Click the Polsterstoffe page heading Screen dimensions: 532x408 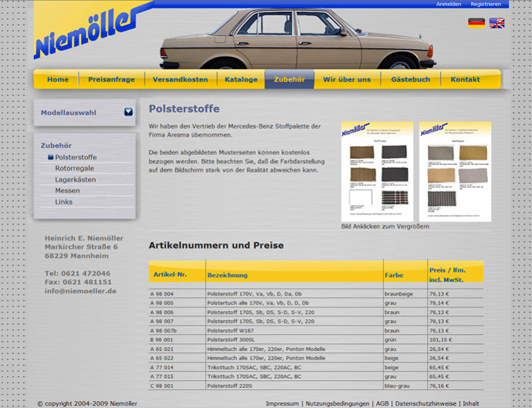[x=185, y=109]
